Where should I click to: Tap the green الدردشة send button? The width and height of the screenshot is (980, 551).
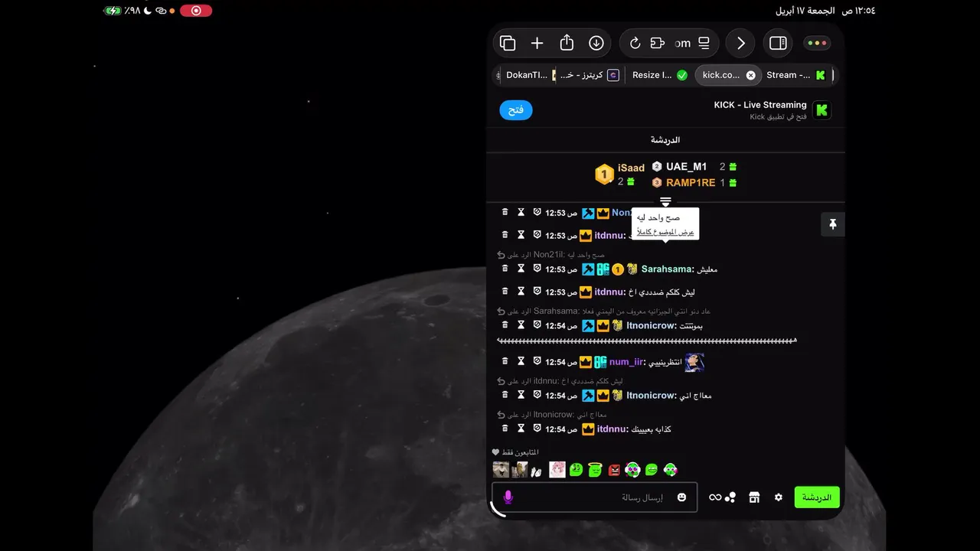(817, 497)
